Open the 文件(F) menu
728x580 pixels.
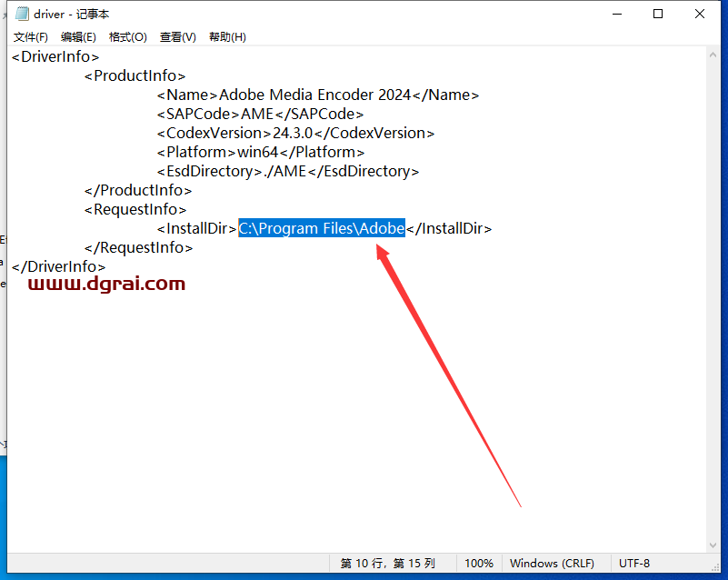(x=31, y=37)
